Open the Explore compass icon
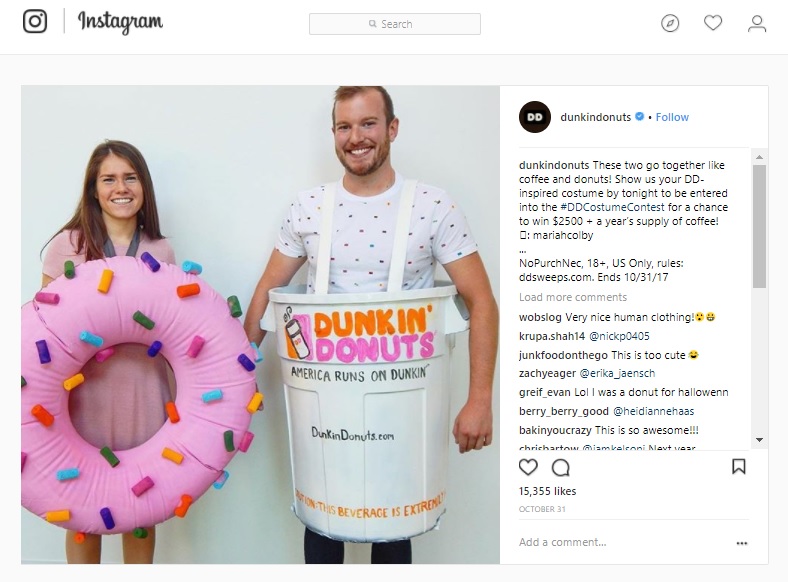This screenshot has height=582, width=788. click(670, 23)
